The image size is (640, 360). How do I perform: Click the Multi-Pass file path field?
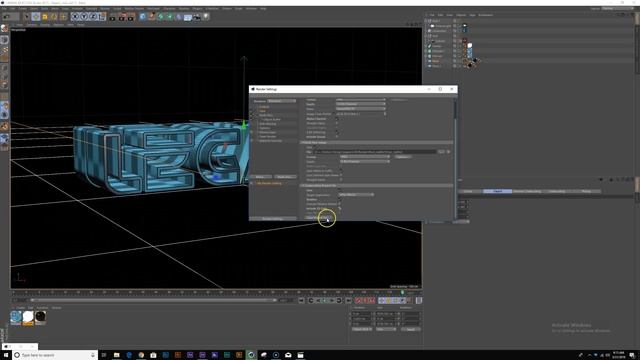pyautogui.click(x=376, y=152)
